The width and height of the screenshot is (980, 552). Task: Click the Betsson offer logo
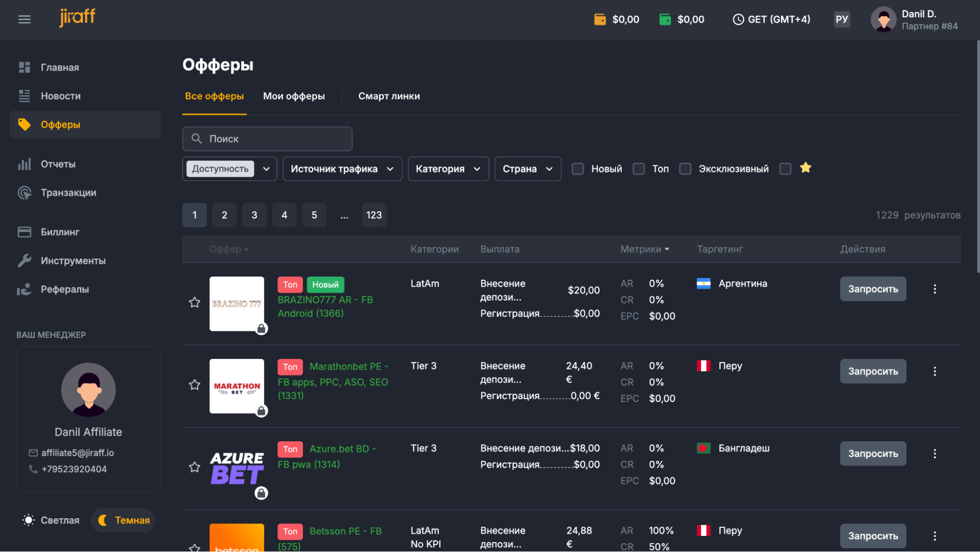[x=237, y=538]
